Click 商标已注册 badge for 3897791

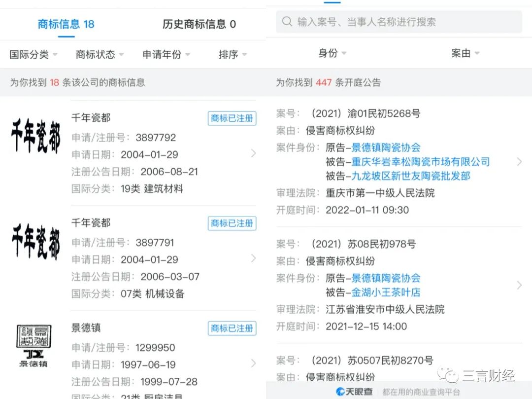232,223
